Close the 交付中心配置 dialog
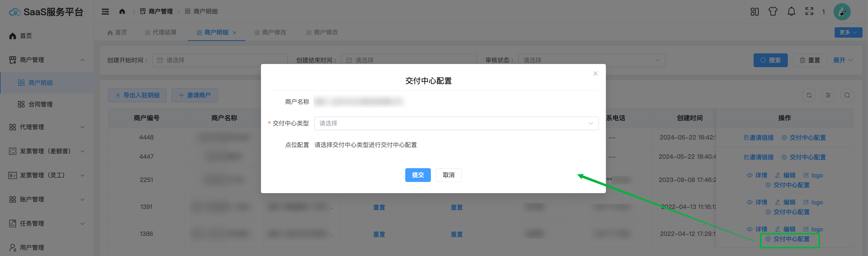The height and width of the screenshot is (256, 868). point(595,74)
